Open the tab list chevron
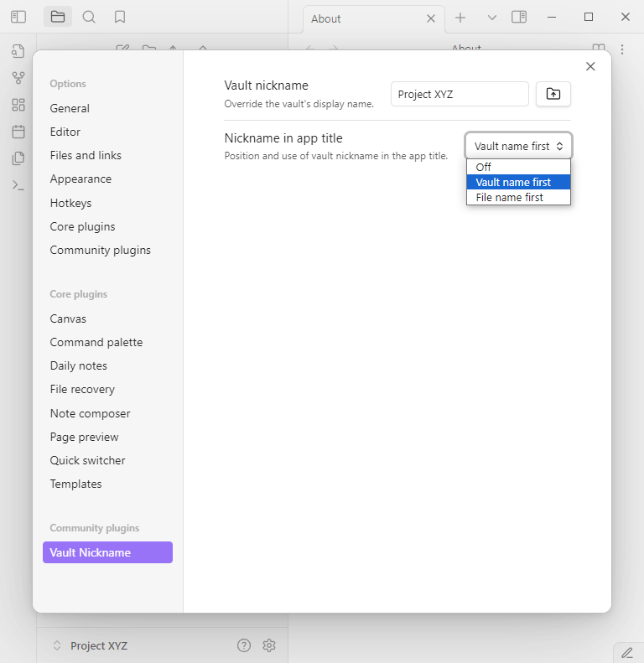This screenshot has width=644, height=663. coord(491,18)
